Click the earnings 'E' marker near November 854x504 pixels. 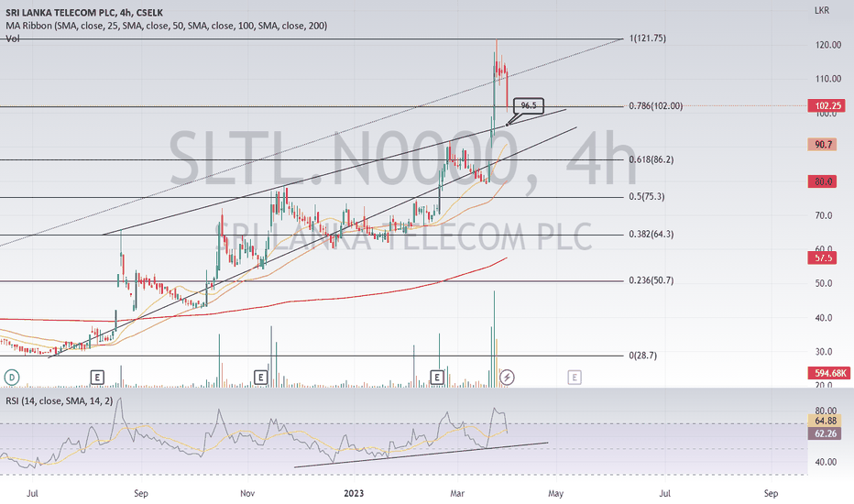[261, 377]
